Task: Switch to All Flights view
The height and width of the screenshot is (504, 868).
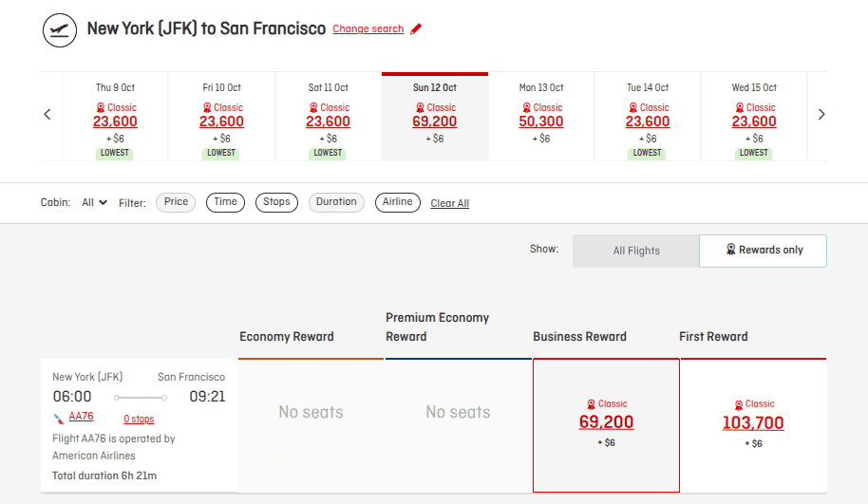Action: (x=636, y=251)
